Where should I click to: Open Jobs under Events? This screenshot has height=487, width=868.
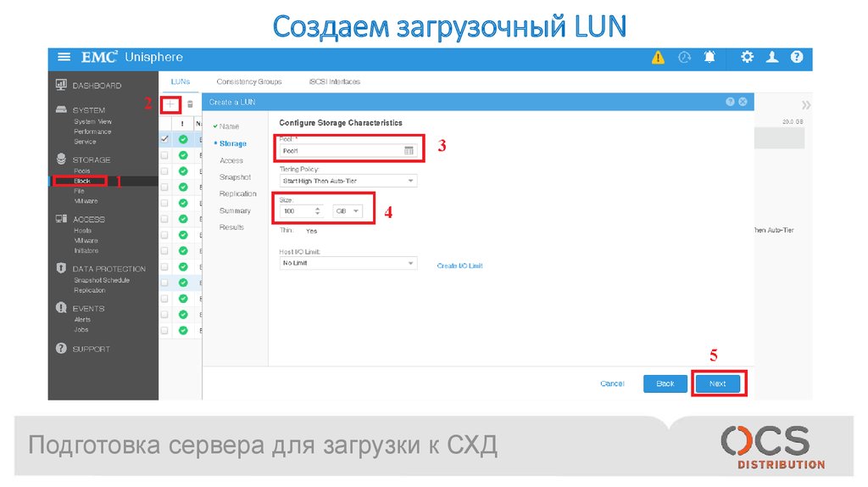pos(81,330)
